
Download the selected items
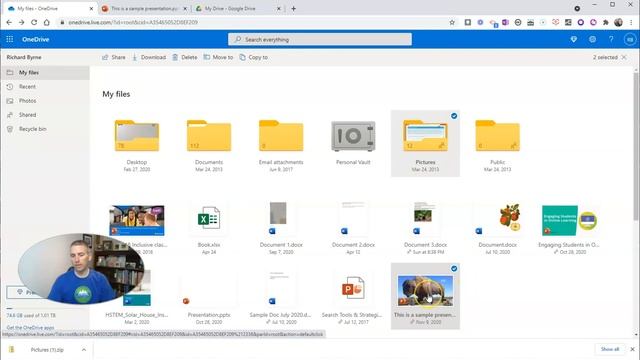click(x=149, y=57)
